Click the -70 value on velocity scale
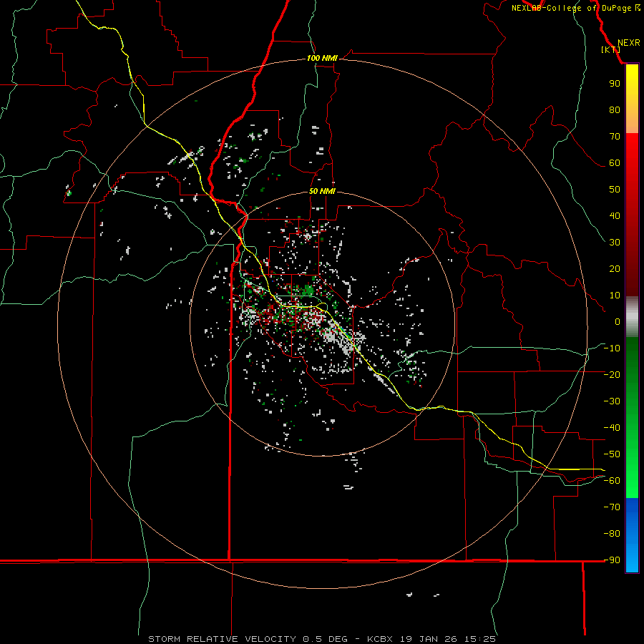This screenshot has width=644, height=644. (612, 507)
